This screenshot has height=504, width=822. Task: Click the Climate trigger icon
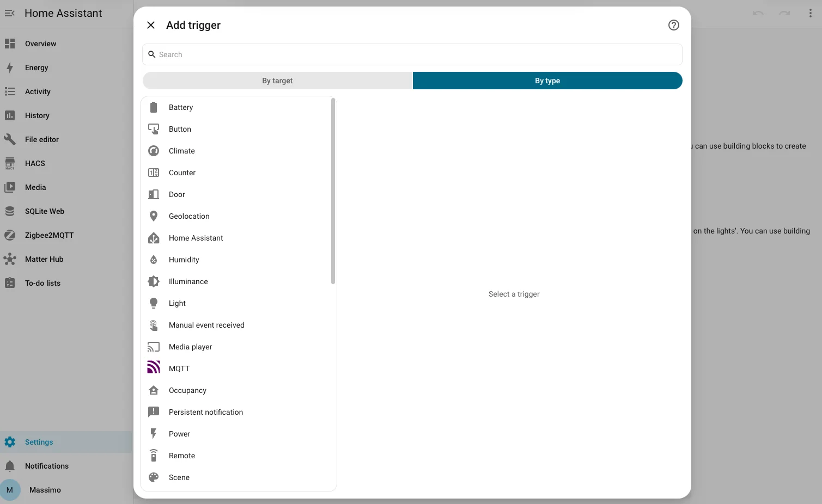coord(154,151)
